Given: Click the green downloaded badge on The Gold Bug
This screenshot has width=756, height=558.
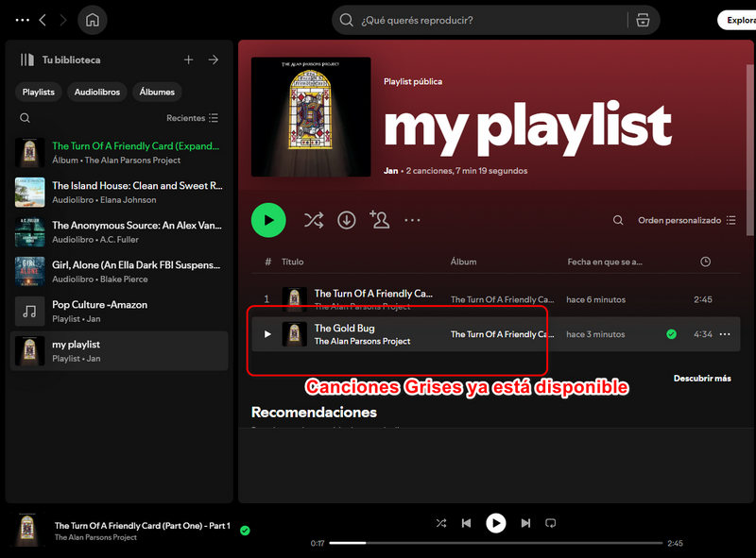Looking at the screenshot, I should (x=671, y=334).
